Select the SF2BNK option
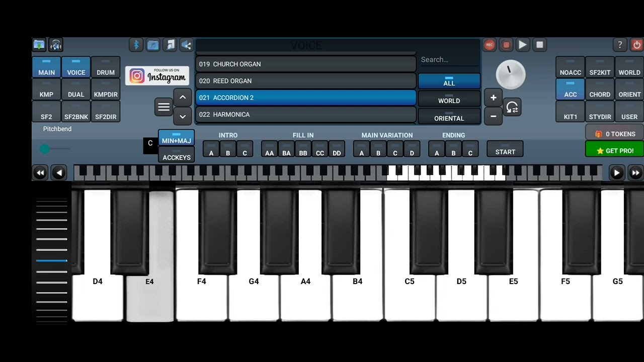Viewport: 644px width, 362px height. pyautogui.click(x=76, y=112)
